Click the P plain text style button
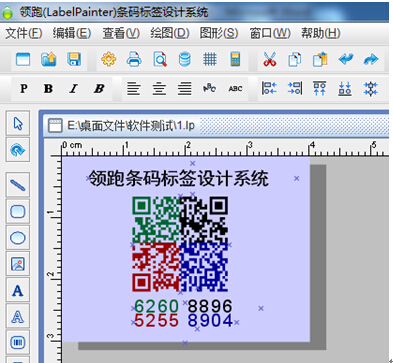This screenshot has width=393, height=363. coord(24,89)
